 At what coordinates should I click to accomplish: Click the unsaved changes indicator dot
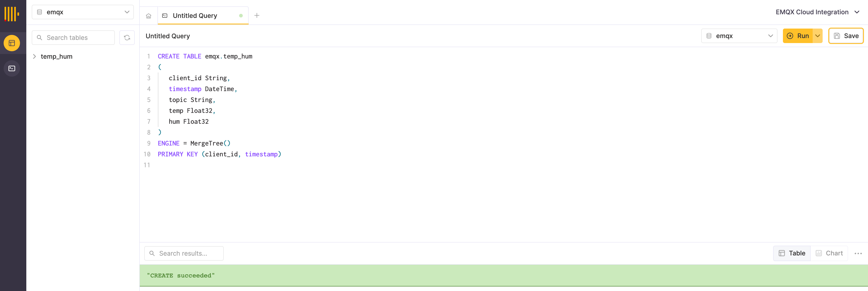coord(241,15)
